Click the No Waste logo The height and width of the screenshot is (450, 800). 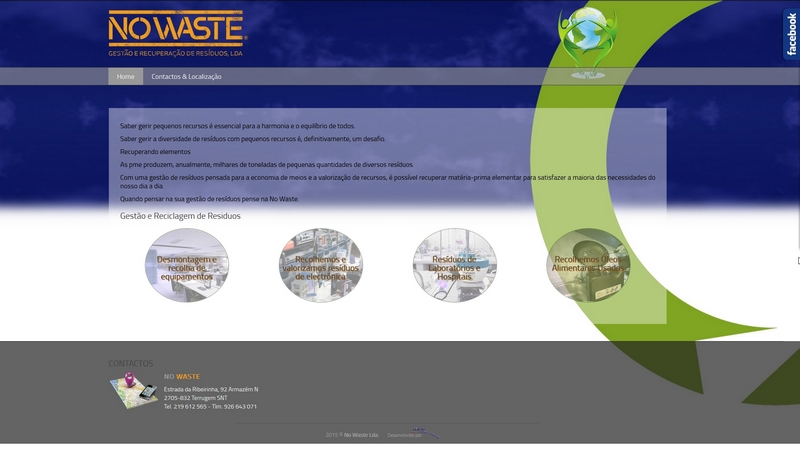178,34
